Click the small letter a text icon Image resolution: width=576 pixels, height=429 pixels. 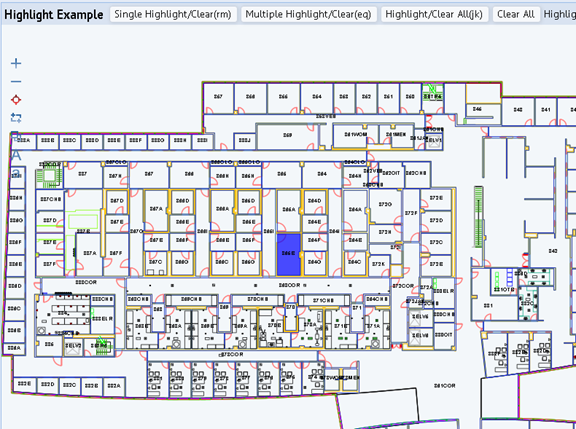point(16,173)
